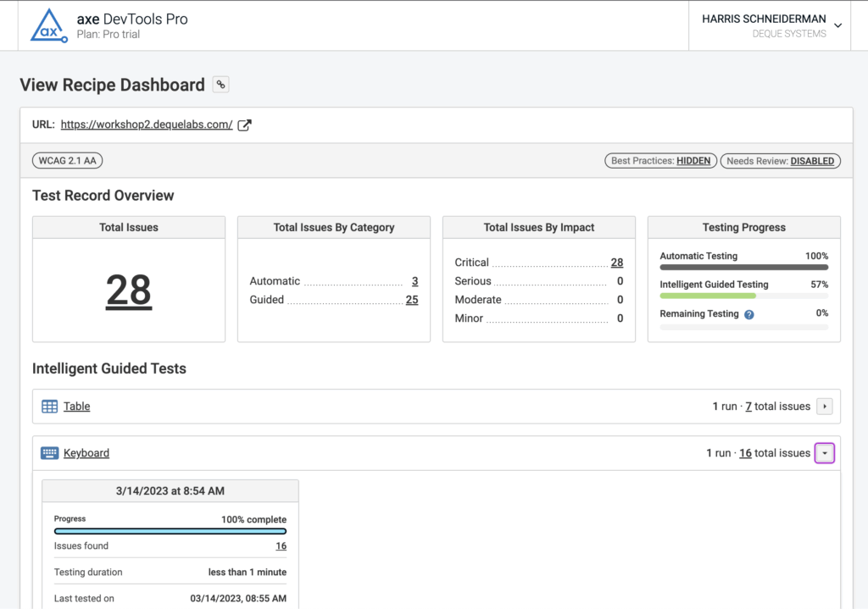Toggle Best Practices from HIDDEN

660,160
